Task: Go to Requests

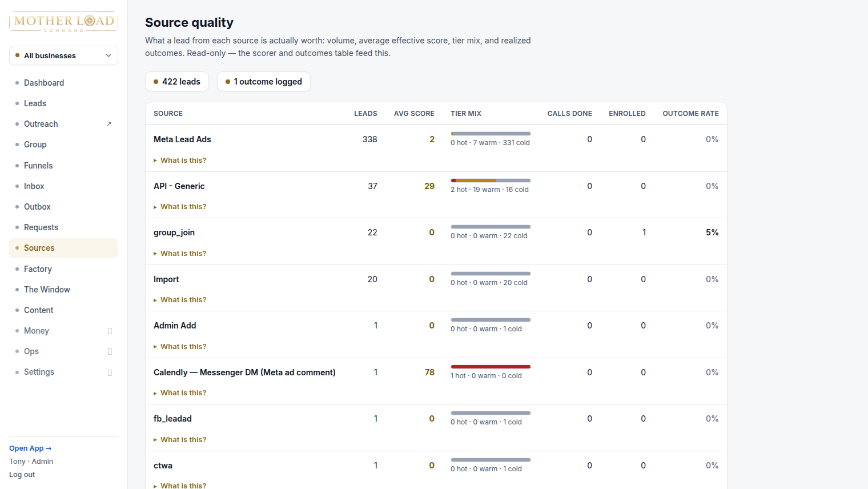Action: [63, 227]
